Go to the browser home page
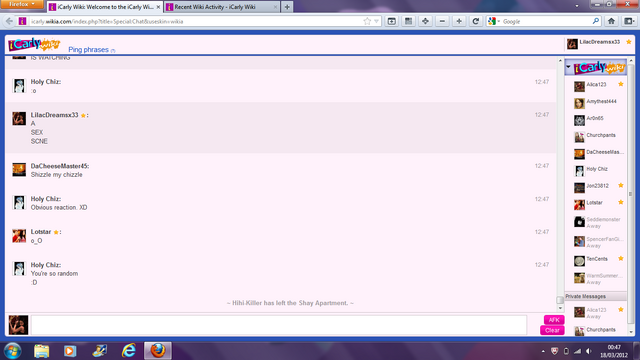This screenshot has height=360, width=640. [x=611, y=21]
